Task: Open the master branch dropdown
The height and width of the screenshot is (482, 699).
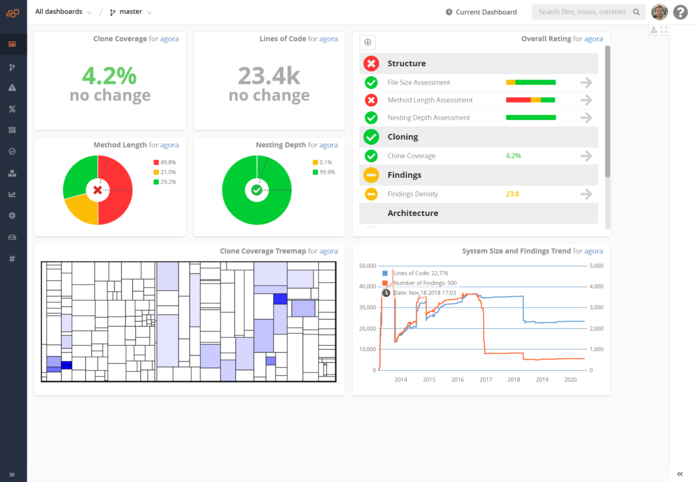Action: (130, 12)
